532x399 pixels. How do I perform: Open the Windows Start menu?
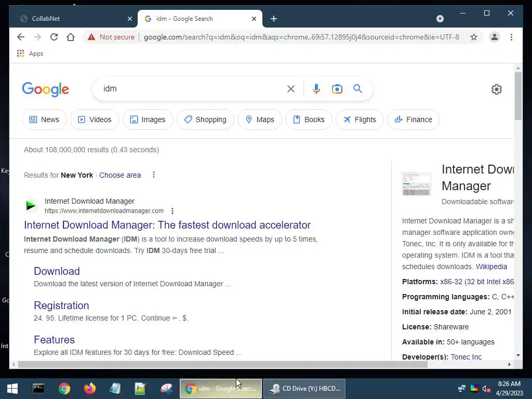click(12, 389)
